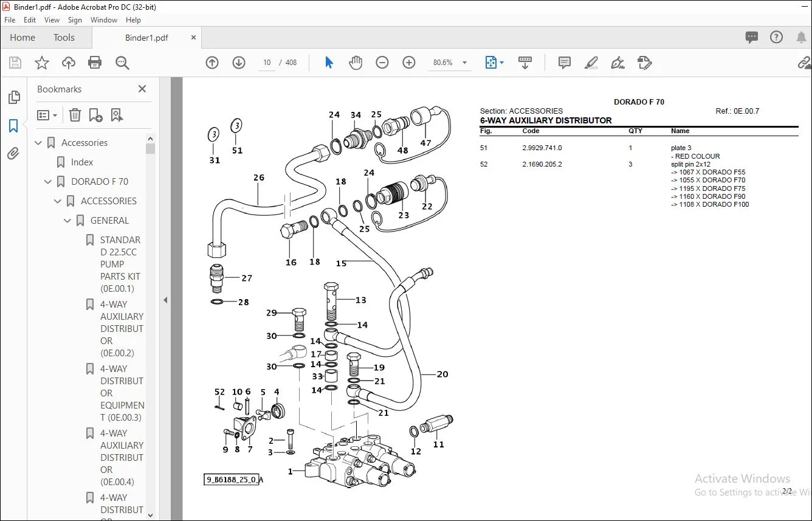Switch to the Tools tab
This screenshot has height=521, width=812.
click(64, 38)
